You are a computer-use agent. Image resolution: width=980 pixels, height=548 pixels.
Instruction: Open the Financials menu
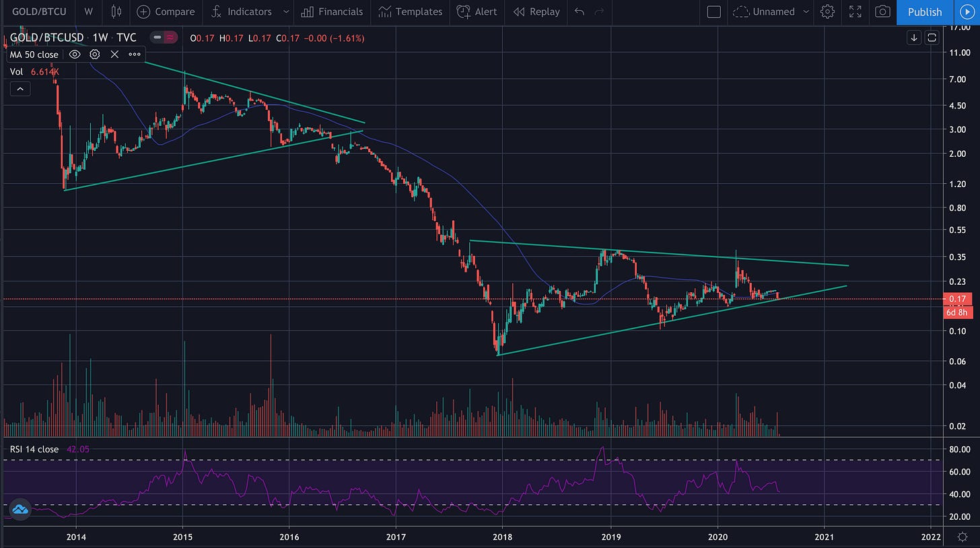click(x=332, y=11)
